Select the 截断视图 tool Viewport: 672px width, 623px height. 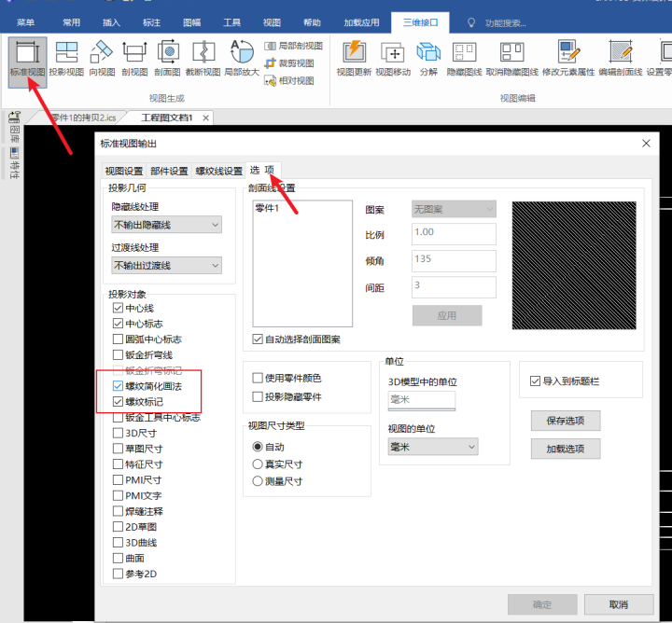[x=203, y=59]
